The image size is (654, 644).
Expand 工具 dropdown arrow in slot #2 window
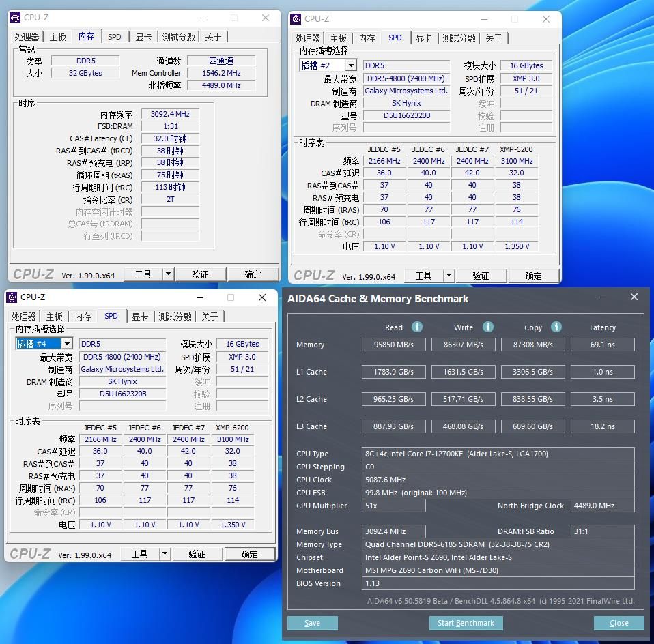coord(449,276)
